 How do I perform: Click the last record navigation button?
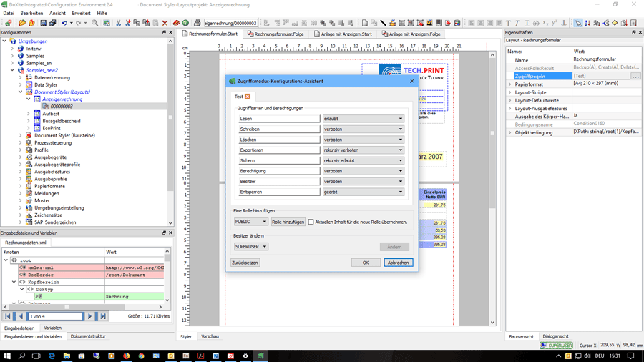(x=102, y=316)
